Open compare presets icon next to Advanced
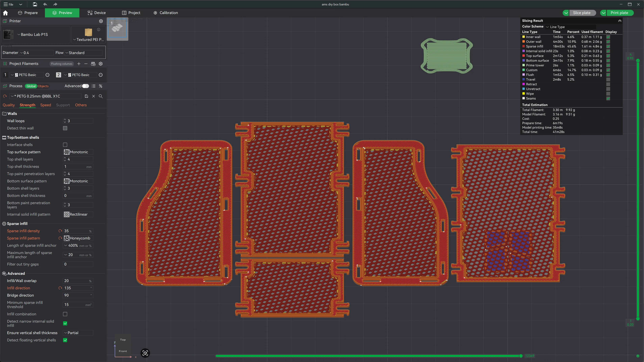Screen dimensions: 644x362 100,86
